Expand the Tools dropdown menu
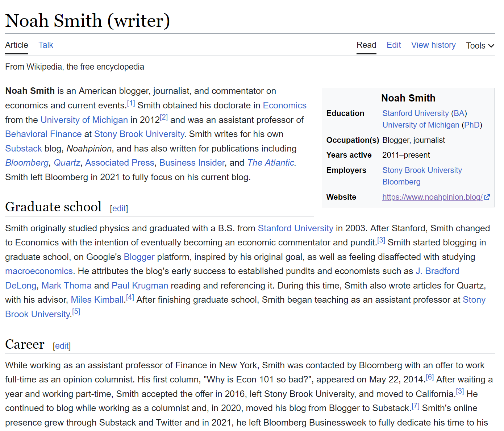The height and width of the screenshot is (431, 504). click(x=480, y=46)
